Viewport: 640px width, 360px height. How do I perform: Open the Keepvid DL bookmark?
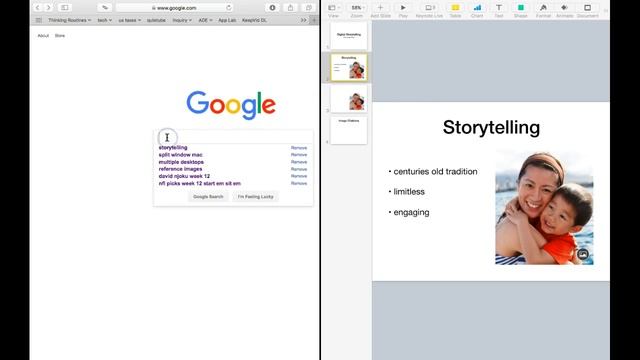254,20
